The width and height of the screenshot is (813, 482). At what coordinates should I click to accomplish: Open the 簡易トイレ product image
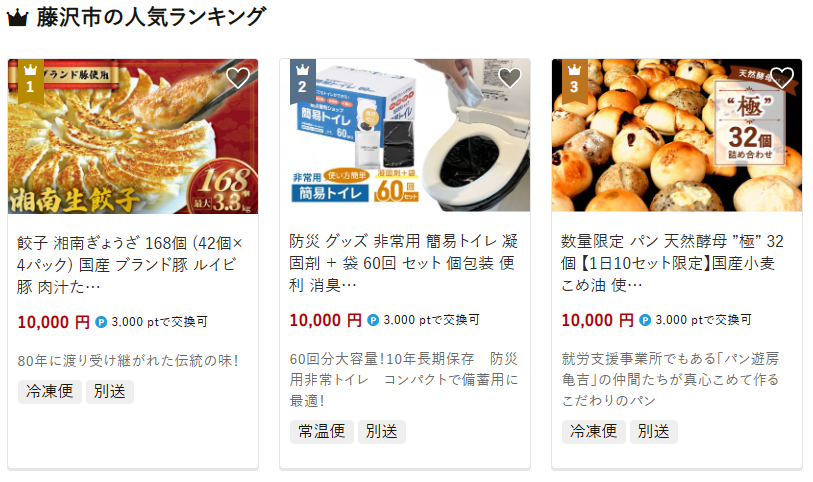[405, 135]
